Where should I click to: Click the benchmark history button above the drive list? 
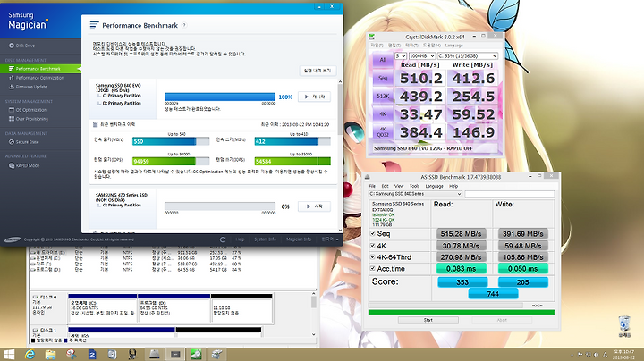click(x=318, y=71)
